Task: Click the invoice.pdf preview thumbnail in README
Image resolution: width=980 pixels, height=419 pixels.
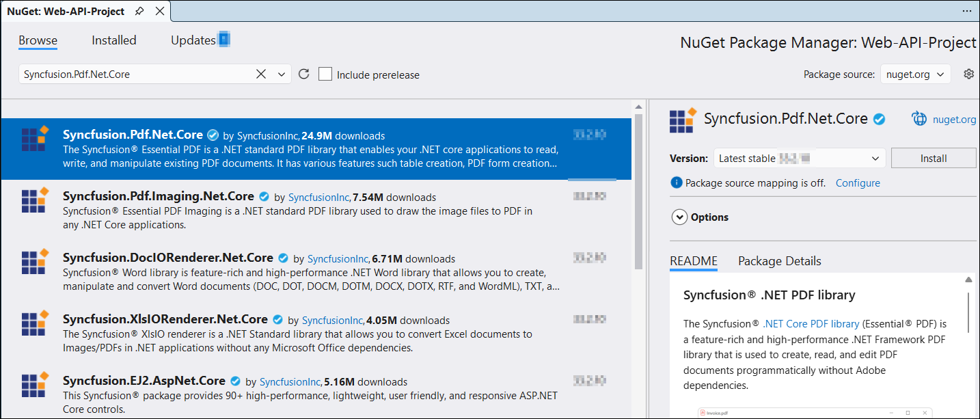Action: pos(815,413)
